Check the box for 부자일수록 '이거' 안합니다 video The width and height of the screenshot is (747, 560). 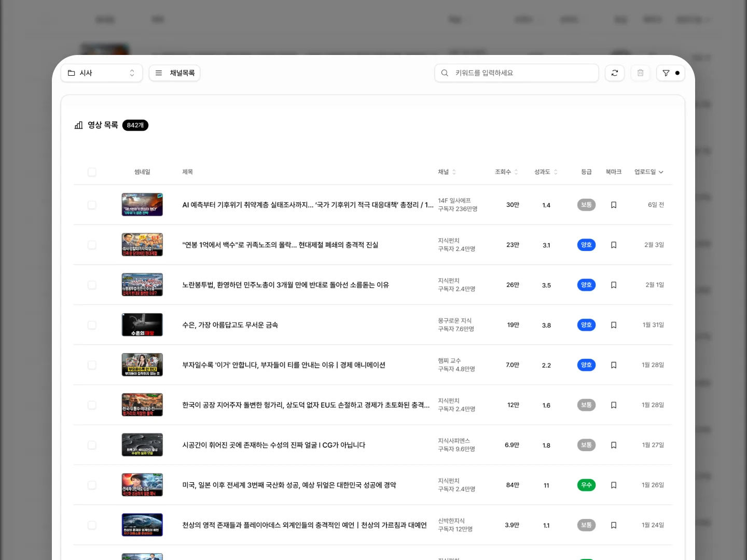92,365
